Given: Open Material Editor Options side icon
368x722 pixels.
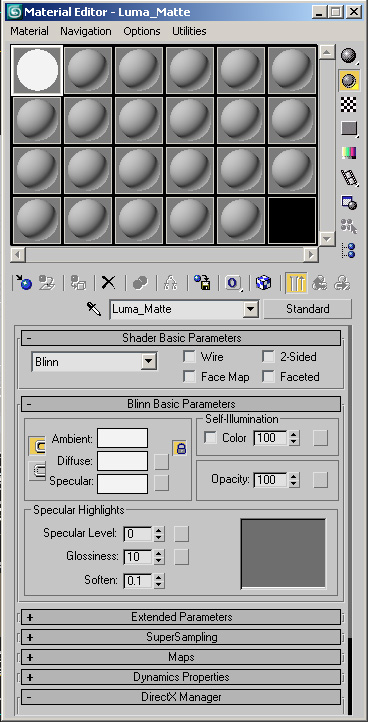Looking at the screenshot, I should point(349,202).
